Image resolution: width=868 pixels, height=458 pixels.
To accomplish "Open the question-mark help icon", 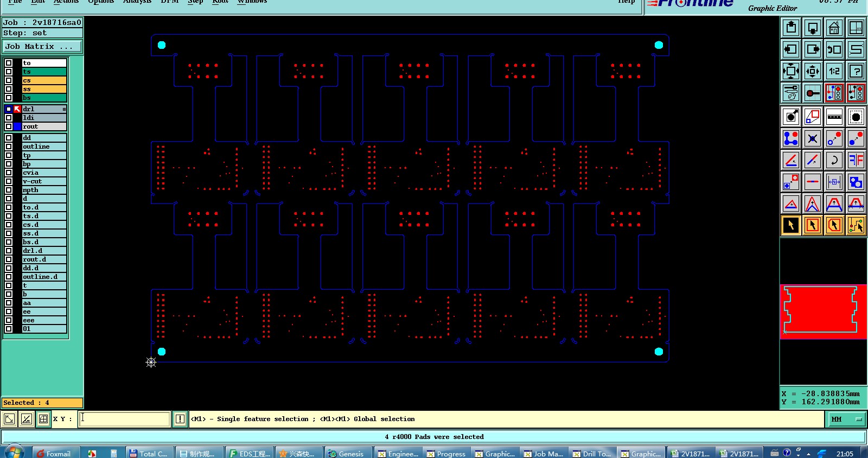I will (856, 71).
